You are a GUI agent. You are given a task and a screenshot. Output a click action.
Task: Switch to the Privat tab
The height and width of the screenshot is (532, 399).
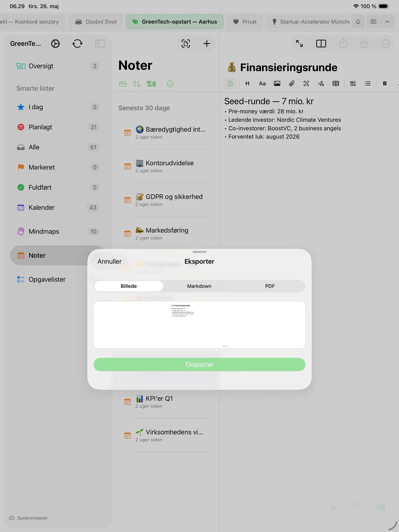pyautogui.click(x=245, y=22)
